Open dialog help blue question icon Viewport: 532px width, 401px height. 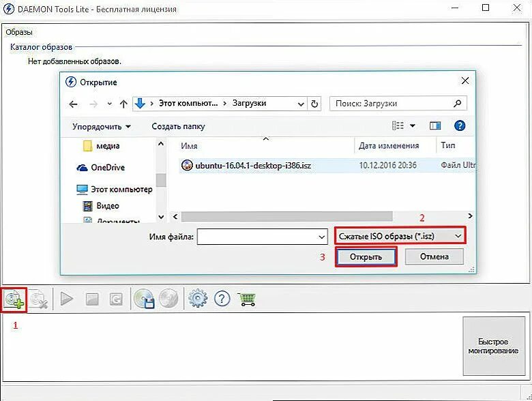click(460, 125)
